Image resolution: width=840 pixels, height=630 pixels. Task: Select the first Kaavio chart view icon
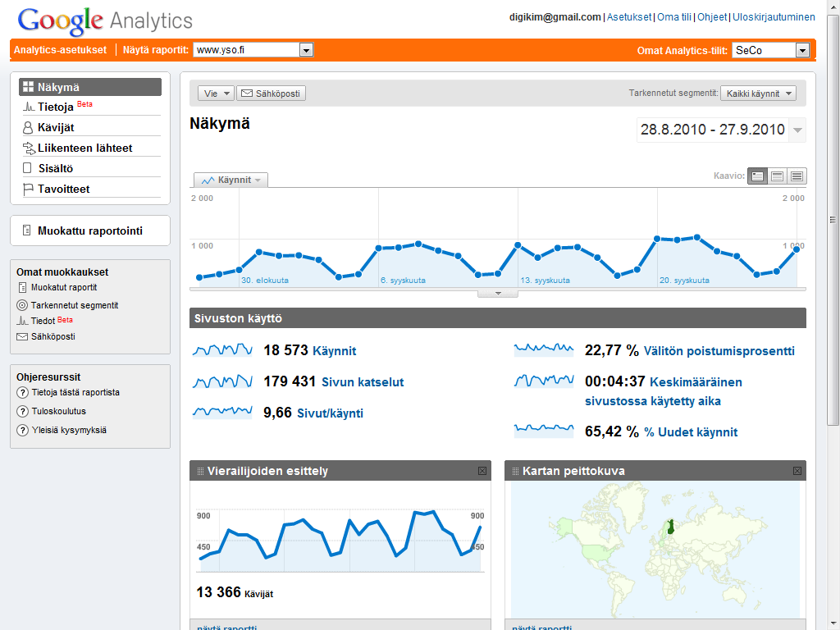(757, 176)
